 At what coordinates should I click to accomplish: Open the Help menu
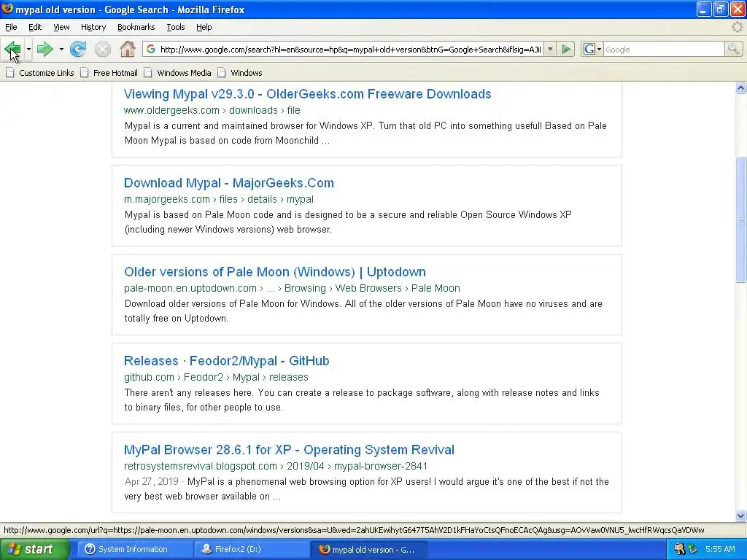click(x=204, y=27)
